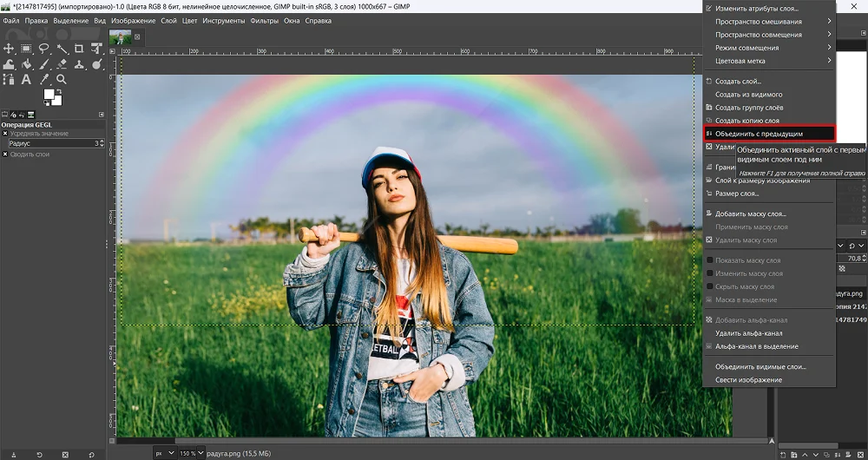
Task: Click the Радиус spinner arrows
Action: tap(102, 143)
